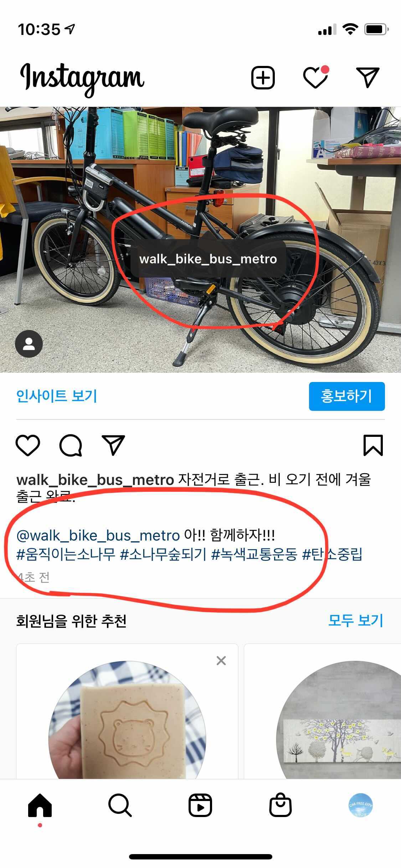Image resolution: width=401 pixels, height=868 pixels.
Task: Click 인사이트 보기 link
Action: tap(57, 396)
